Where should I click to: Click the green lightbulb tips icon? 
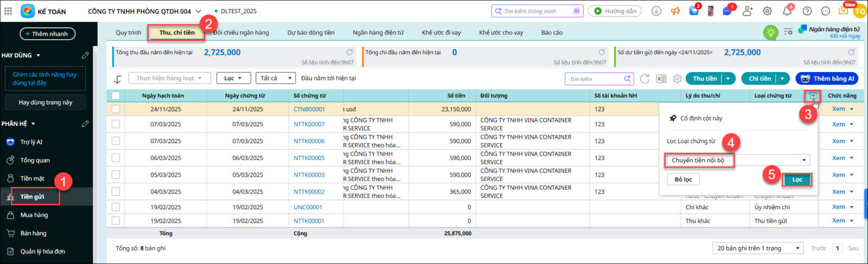[x=770, y=33]
